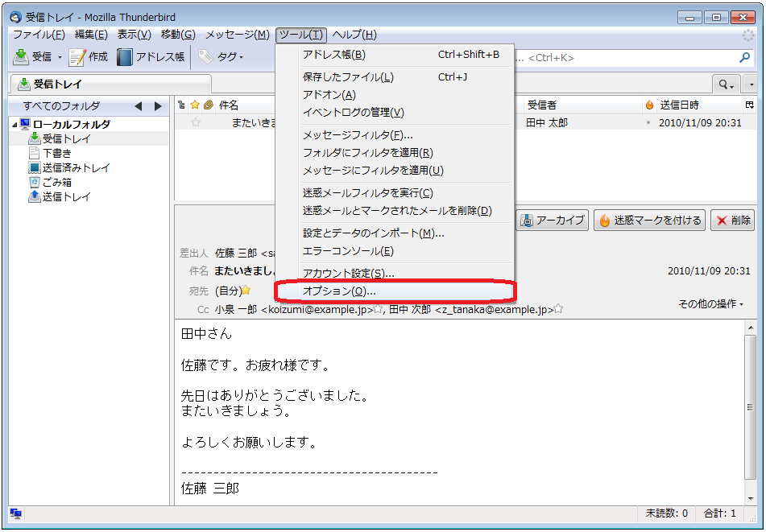Choose 迷惑メールとマークされたメールを削除(D)
Screen dimensions: 766x532
pos(395,211)
